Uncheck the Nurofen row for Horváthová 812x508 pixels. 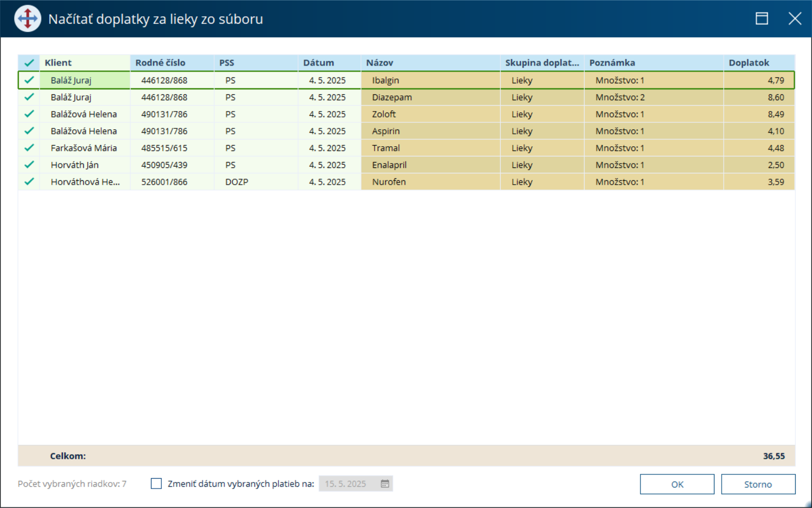(x=29, y=181)
